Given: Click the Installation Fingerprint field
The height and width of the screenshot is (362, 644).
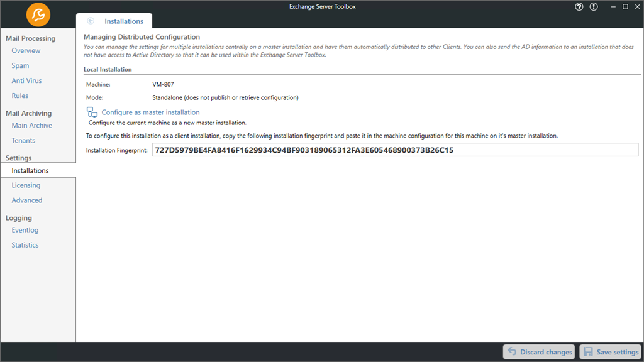Looking at the screenshot, I should 395,150.
